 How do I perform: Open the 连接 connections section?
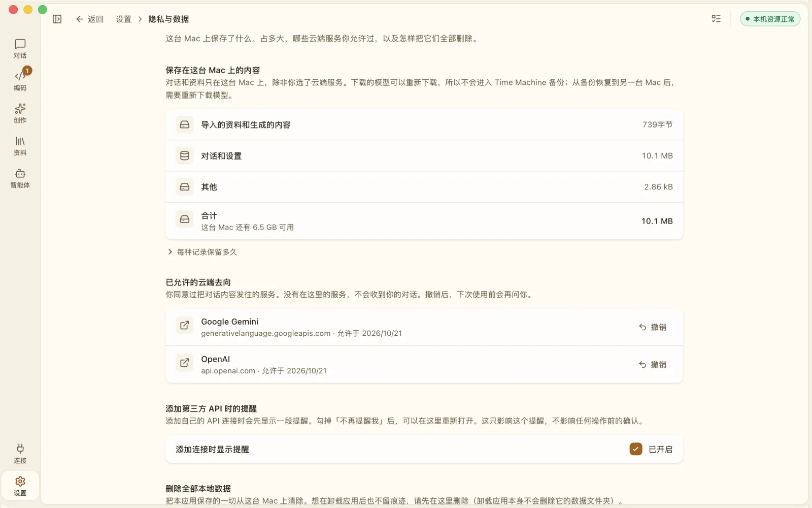20,454
